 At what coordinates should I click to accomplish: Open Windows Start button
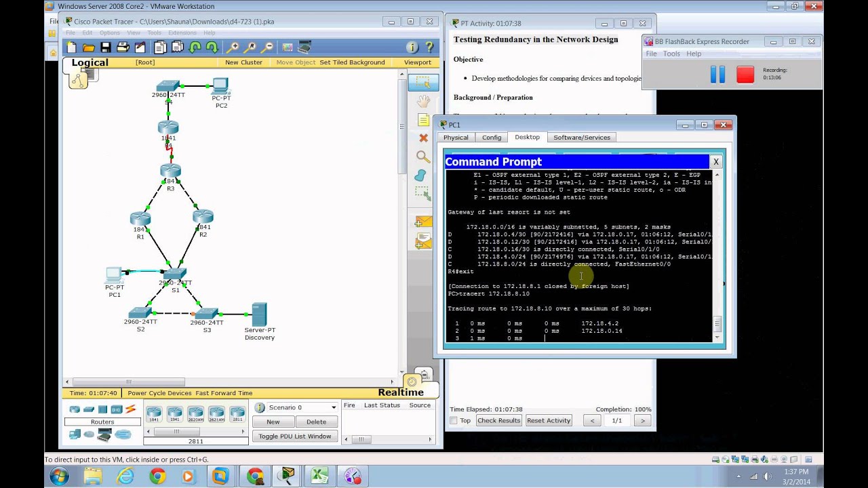59,476
